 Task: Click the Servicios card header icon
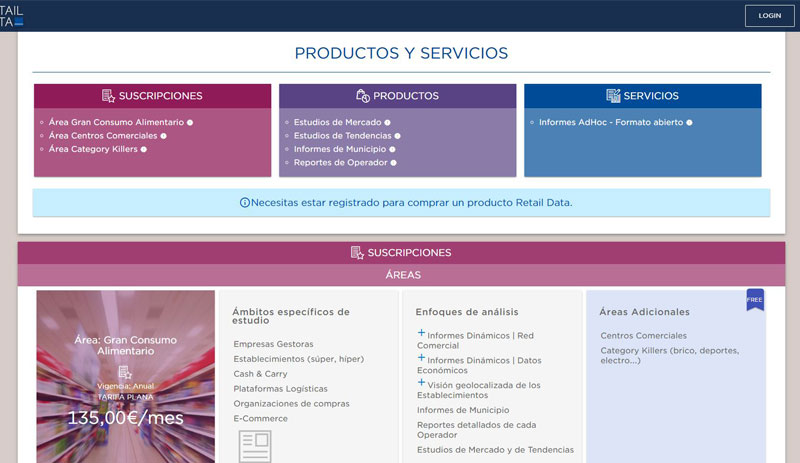613,96
